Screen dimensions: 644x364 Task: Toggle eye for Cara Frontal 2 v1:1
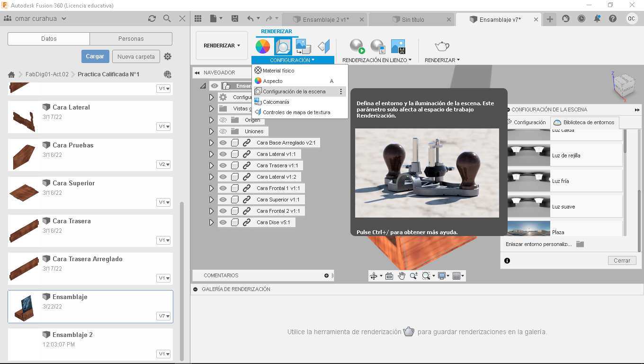coord(223,211)
